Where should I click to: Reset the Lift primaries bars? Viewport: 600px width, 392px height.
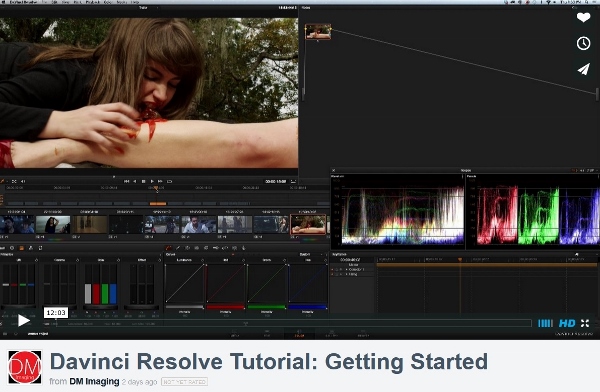pos(37,260)
